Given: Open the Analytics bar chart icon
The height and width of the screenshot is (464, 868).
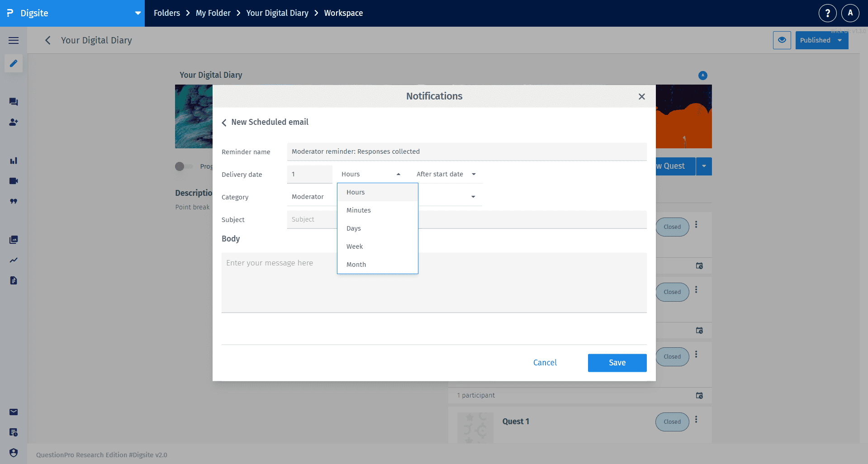Looking at the screenshot, I should coord(13,161).
